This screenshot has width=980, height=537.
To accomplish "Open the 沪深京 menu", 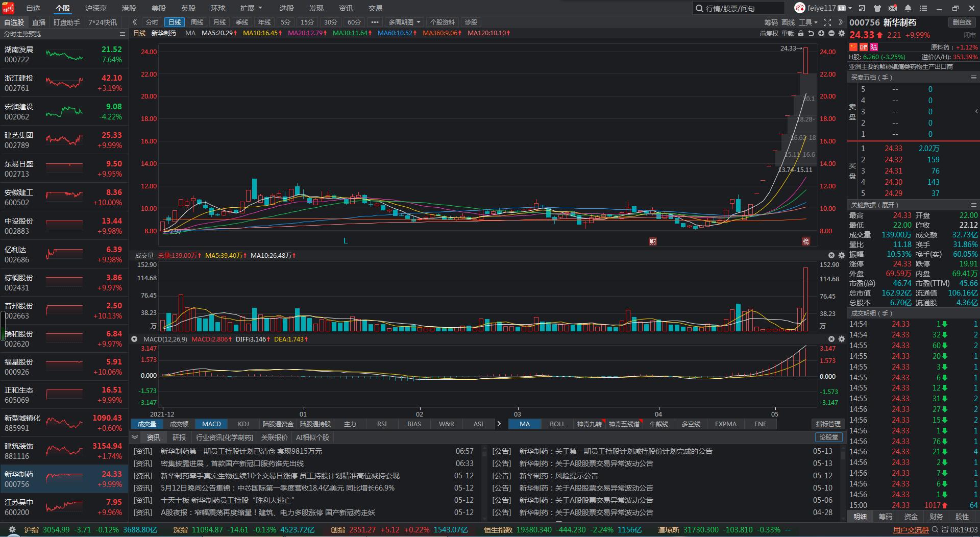I will [95, 8].
